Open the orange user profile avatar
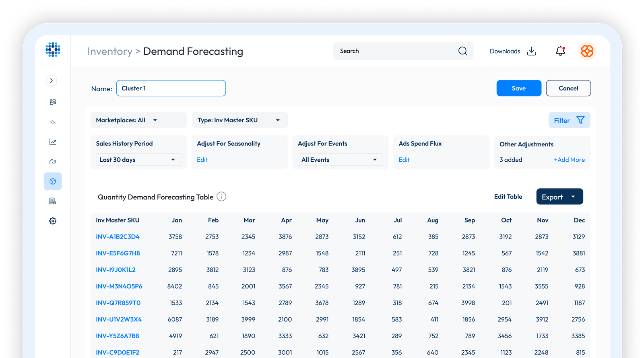This screenshot has width=644, height=358. [587, 51]
